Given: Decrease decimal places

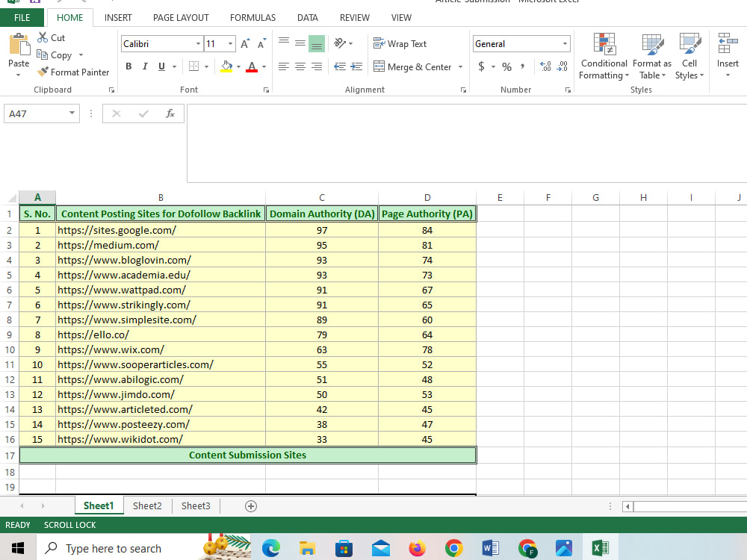Looking at the screenshot, I should click(562, 66).
